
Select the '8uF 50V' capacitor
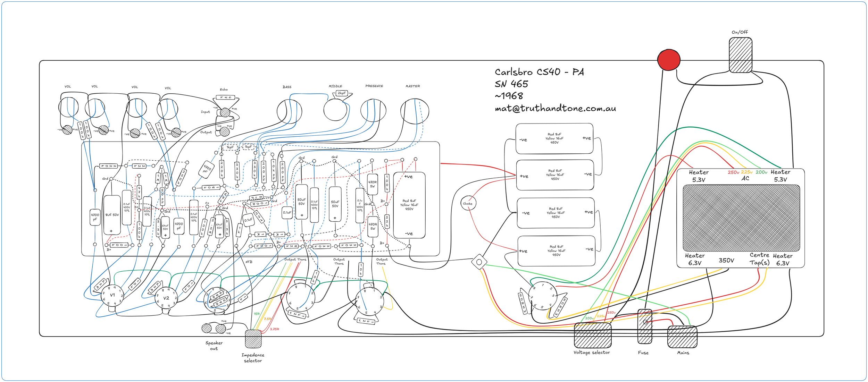(x=112, y=215)
